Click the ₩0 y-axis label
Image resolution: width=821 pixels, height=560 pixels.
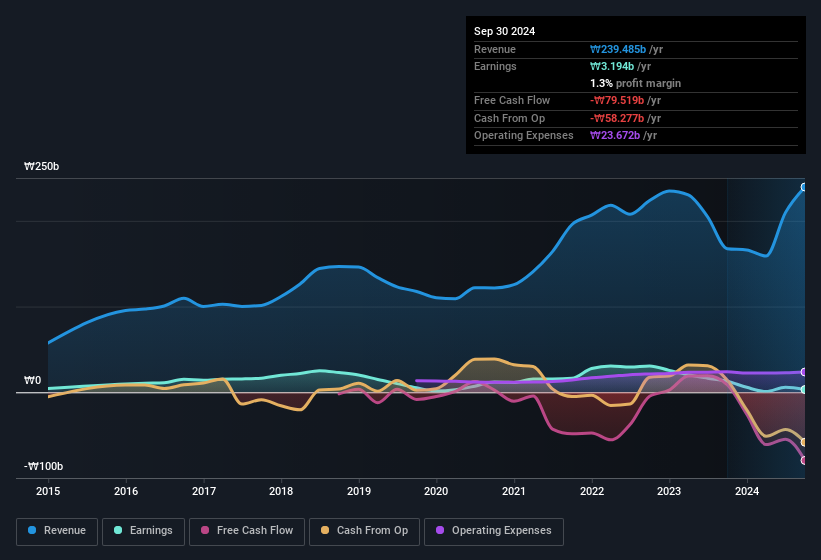32,380
